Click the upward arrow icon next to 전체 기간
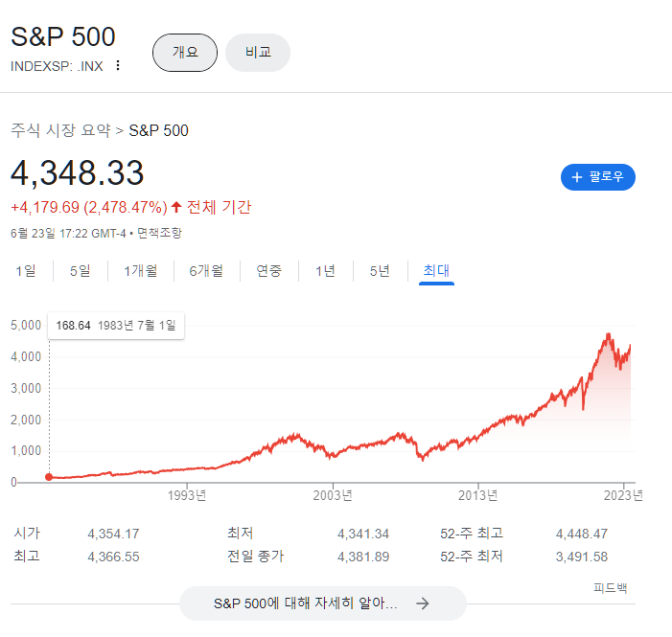Screen dimensions: 672x637 [176, 207]
